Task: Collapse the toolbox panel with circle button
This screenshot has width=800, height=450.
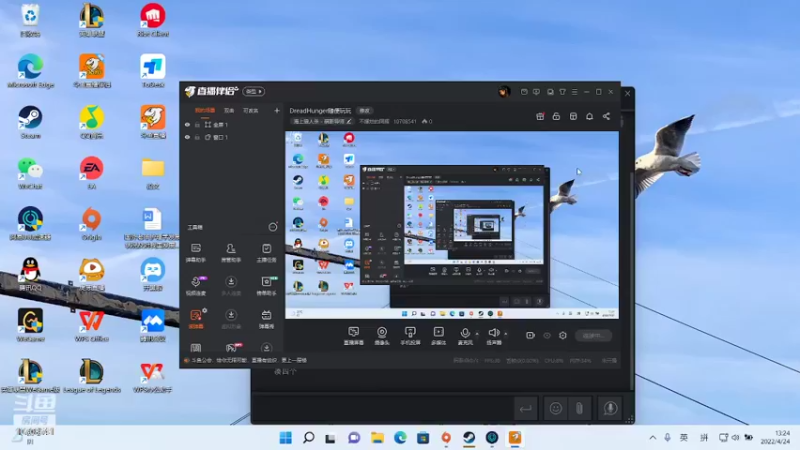Action: pyautogui.click(x=273, y=227)
